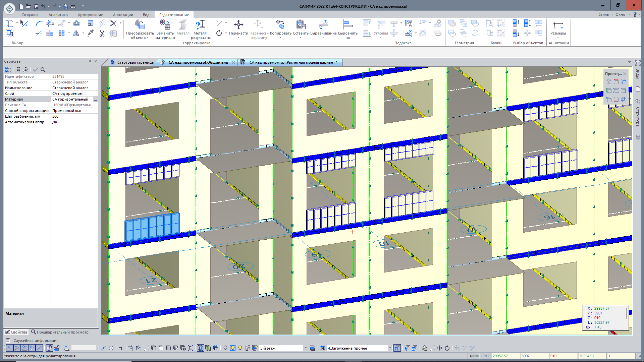
Task: Click the rotate icon in ribbon
Action: tap(219, 33)
